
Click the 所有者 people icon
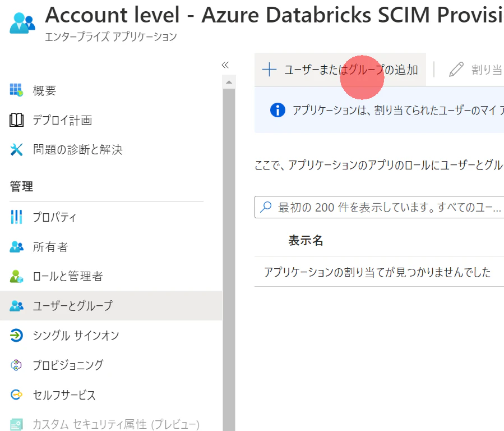(x=16, y=247)
